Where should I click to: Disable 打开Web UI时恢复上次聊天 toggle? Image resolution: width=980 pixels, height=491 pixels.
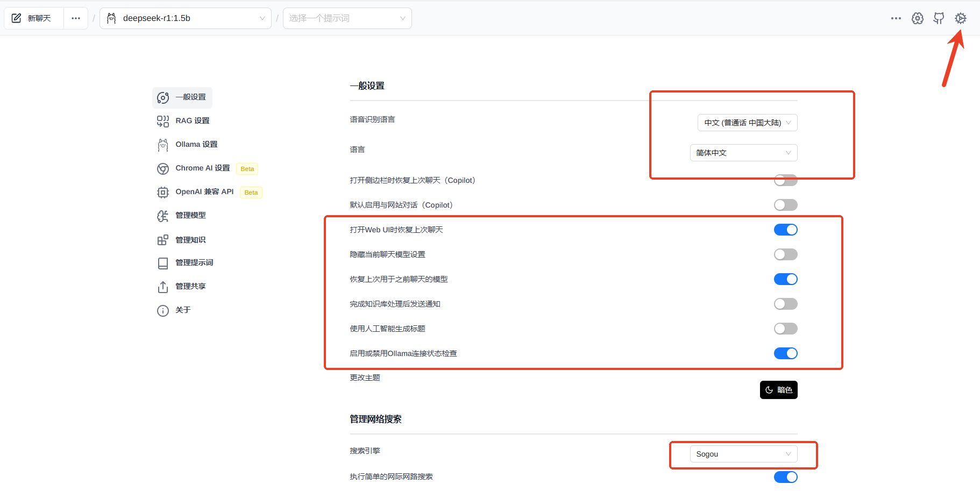coord(785,230)
